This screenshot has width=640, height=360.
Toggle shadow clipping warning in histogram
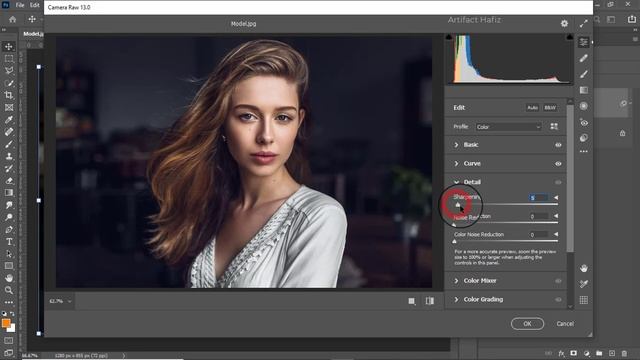pos(449,37)
